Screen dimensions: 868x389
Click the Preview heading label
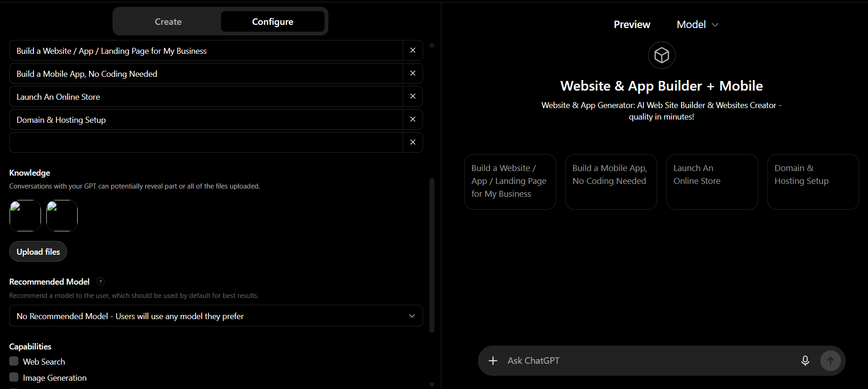[632, 25]
